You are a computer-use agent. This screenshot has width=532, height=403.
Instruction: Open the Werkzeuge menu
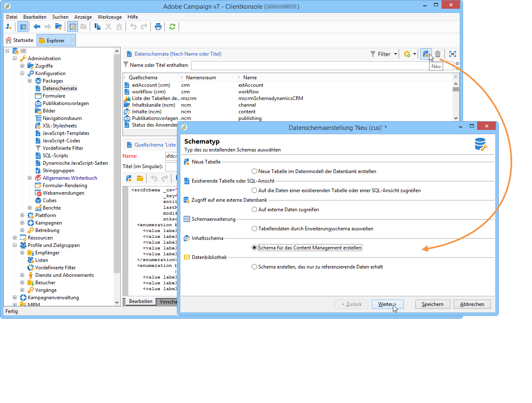pos(110,17)
